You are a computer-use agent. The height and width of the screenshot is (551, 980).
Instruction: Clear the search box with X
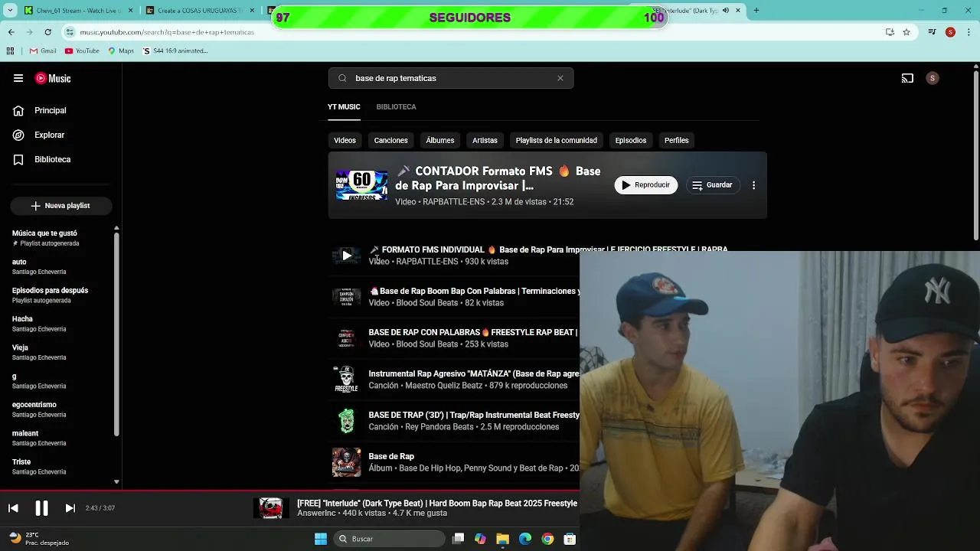[x=560, y=78]
